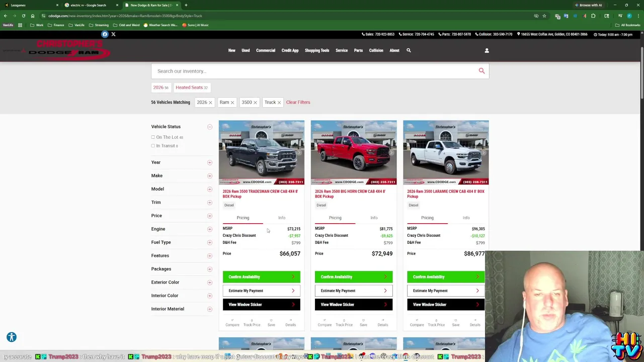Screen dimensions: 644x362
Task: Open a new browser tab
Action: [x=186, y=5]
